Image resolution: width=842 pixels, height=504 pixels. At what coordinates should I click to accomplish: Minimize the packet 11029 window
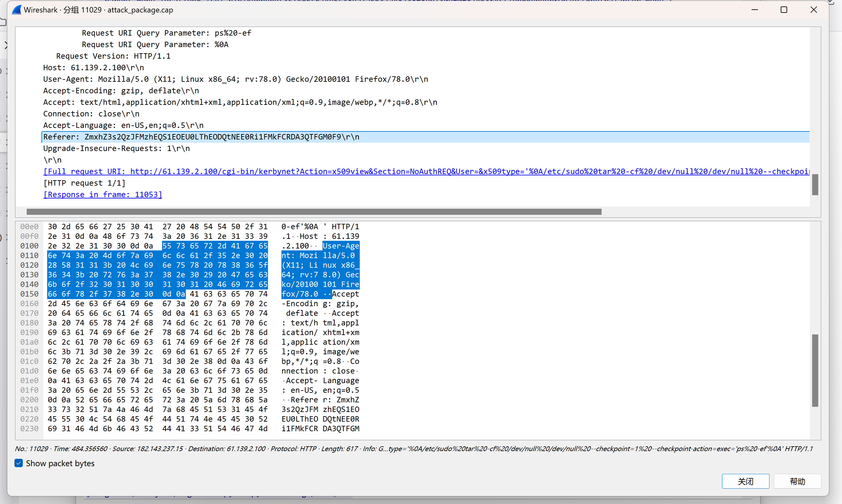(x=755, y=10)
